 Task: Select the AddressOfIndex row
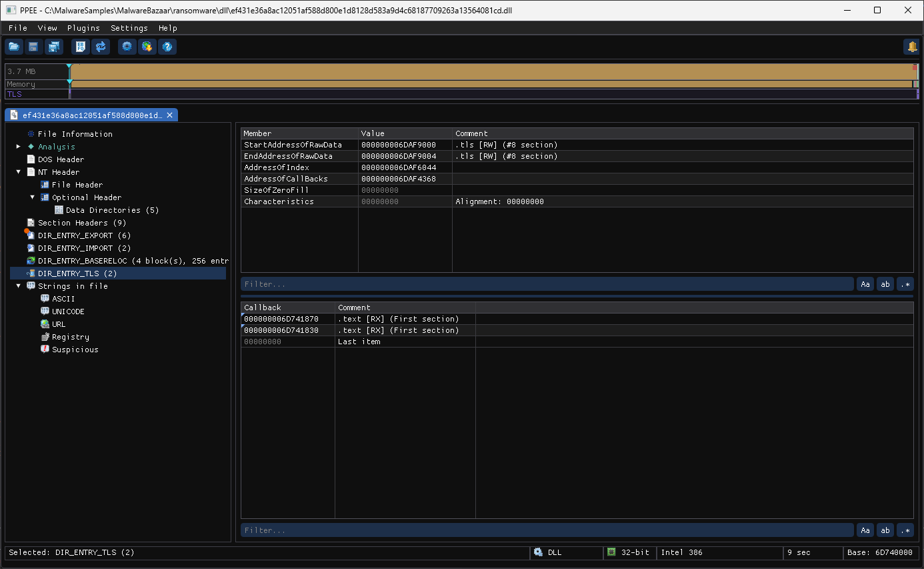[577, 167]
